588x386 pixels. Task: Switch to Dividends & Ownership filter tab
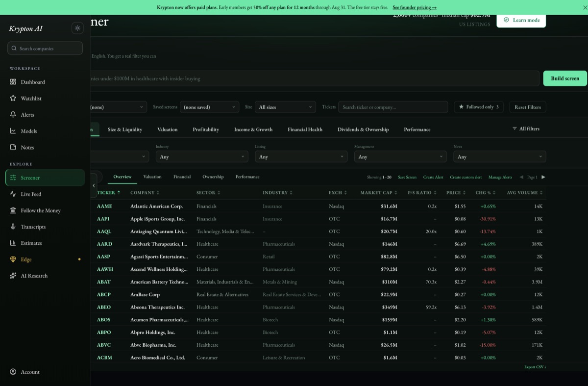pyautogui.click(x=363, y=129)
